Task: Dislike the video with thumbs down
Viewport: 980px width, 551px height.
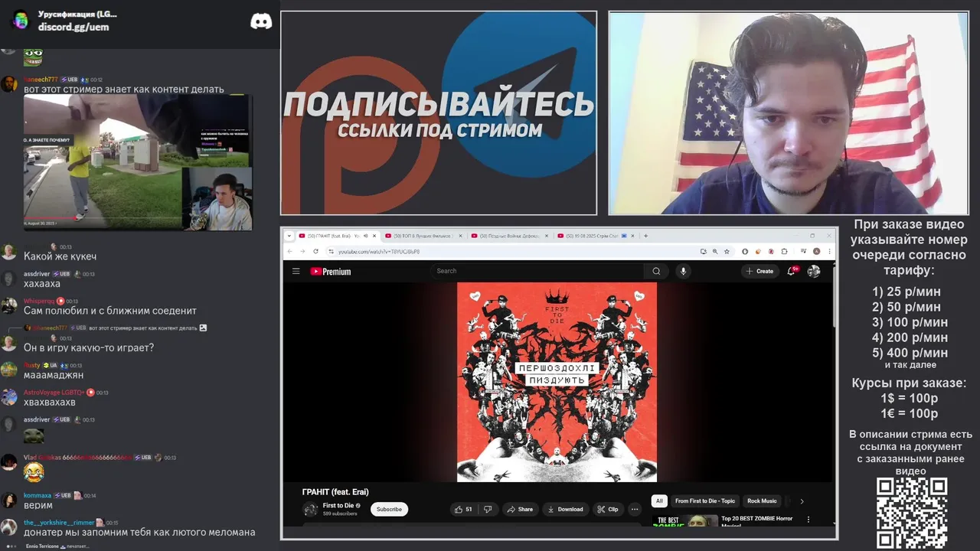Action: pyautogui.click(x=488, y=509)
